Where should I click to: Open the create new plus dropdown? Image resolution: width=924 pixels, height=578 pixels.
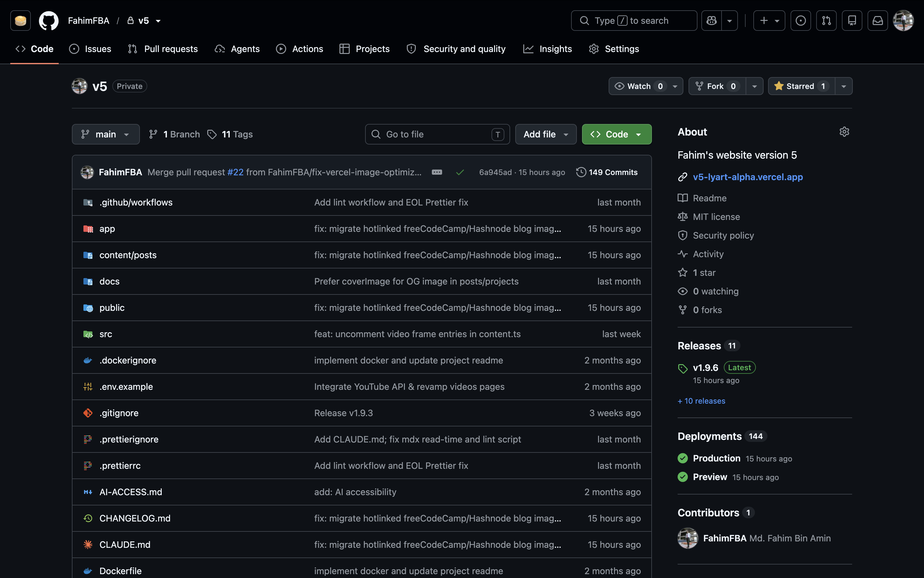click(x=769, y=21)
